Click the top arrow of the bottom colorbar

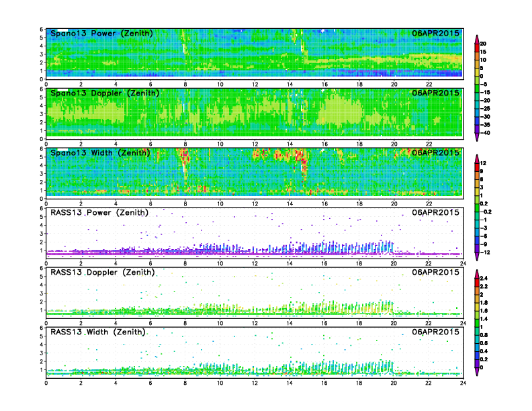click(x=477, y=274)
